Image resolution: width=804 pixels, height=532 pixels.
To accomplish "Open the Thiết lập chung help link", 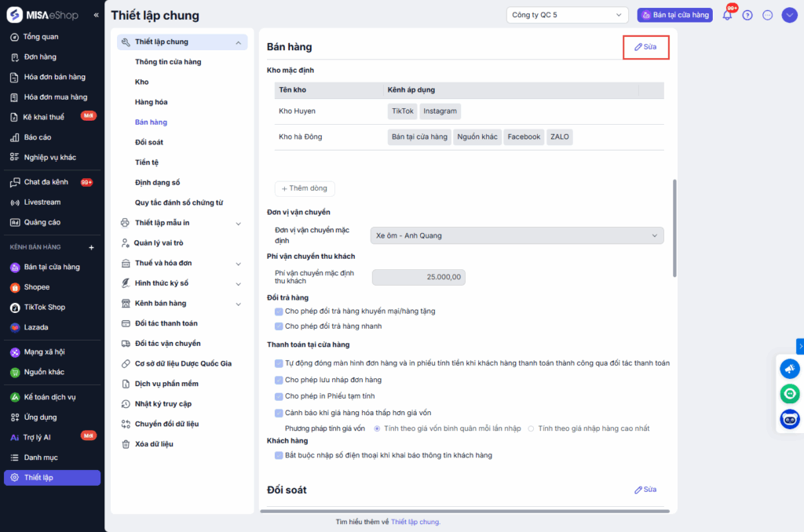I will click(415, 522).
